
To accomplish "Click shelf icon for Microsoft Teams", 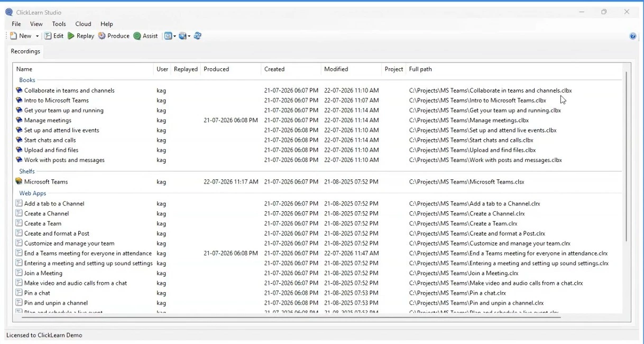I will 19,182.
